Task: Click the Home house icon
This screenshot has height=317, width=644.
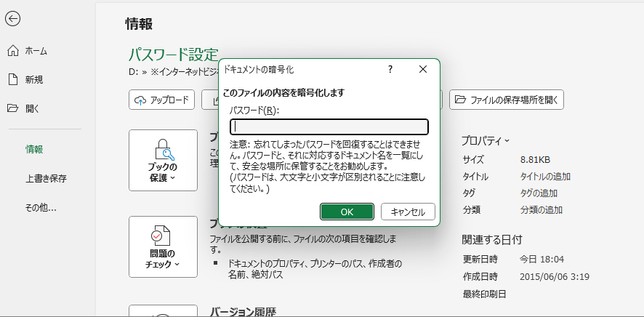Action: point(12,51)
